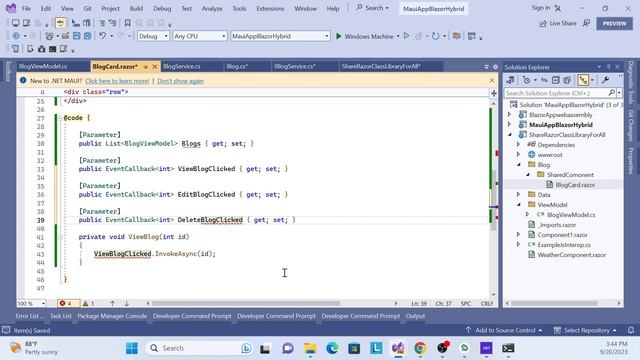Switch to the IBlogService.cs* tab
The width and height of the screenshot is (640, 360).
[x=295, y=66]
